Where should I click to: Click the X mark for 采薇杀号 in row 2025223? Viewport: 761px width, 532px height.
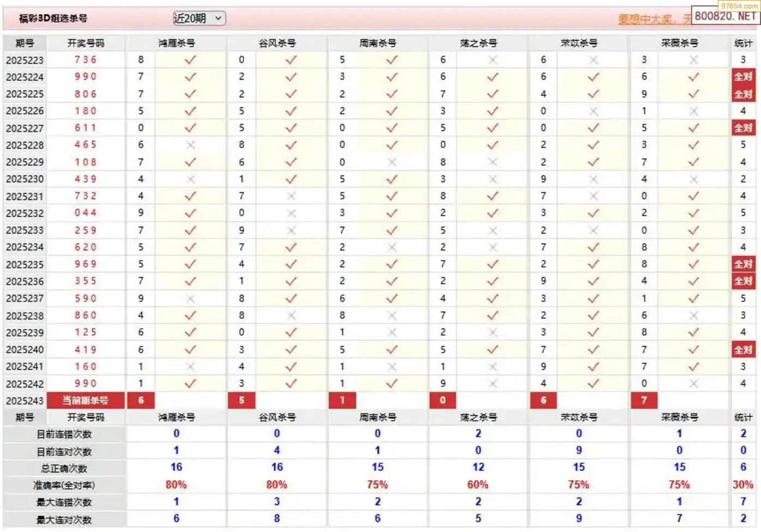pos(693,60)
